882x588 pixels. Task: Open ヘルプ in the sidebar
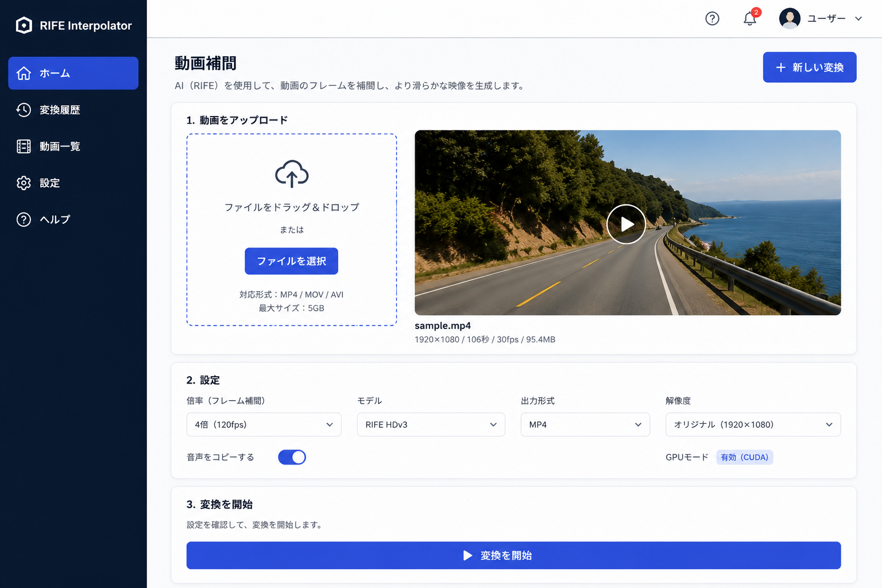click(73, 219)
